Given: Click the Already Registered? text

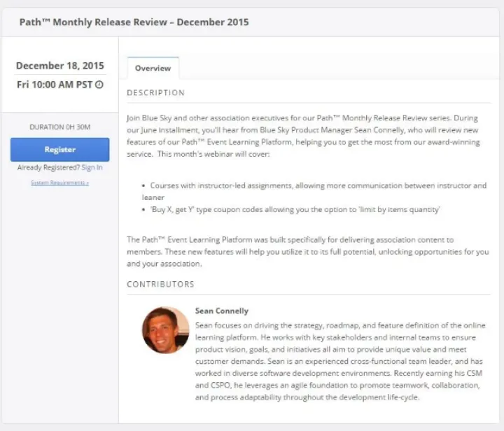Looking at the screenshot, I should pyautogui.click(x=48, y=167).
